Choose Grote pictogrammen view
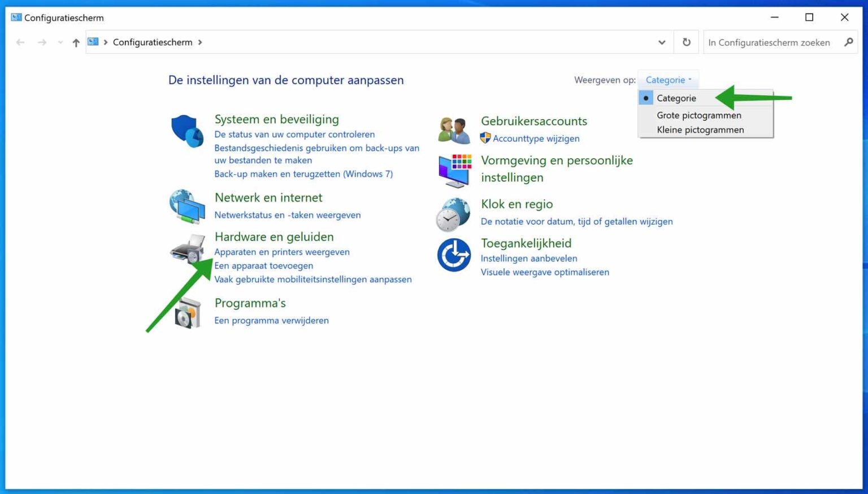 [x=698, y=115]
